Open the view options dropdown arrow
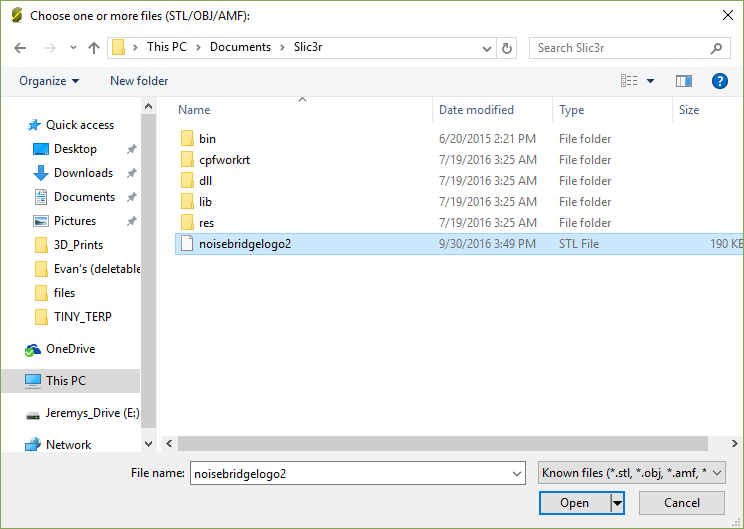 (x=650, y=81)
